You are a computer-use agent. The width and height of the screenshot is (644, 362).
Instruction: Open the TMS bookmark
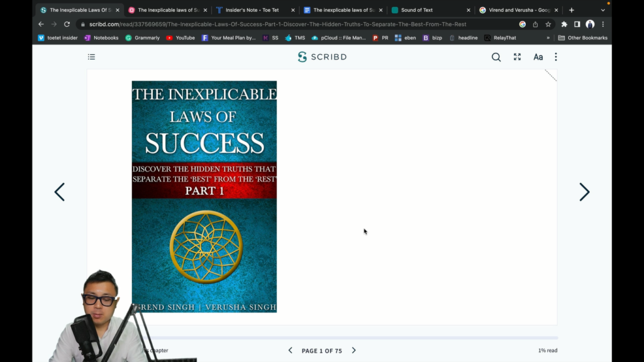pos(296,38)
